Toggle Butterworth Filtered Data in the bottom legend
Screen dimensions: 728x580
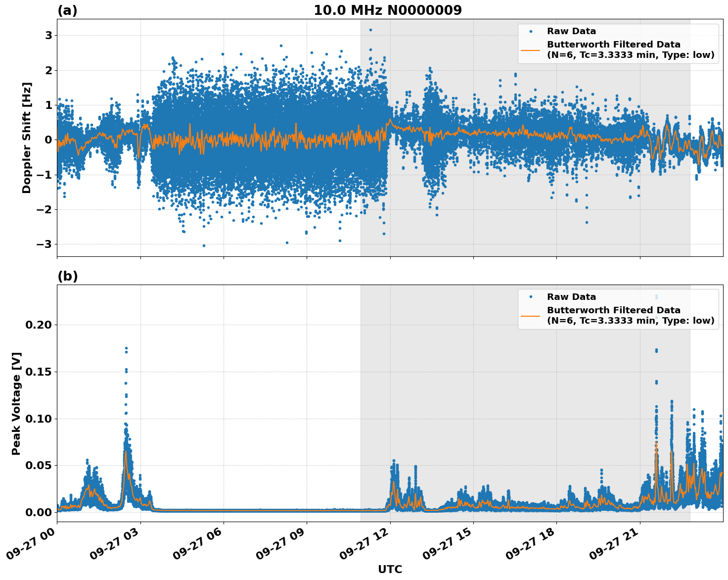coord(613,309)
